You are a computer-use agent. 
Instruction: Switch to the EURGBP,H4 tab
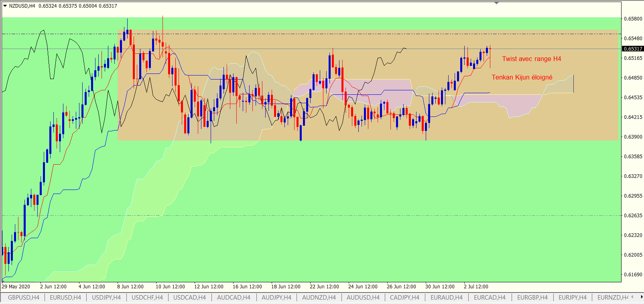[x=532, y=298]
